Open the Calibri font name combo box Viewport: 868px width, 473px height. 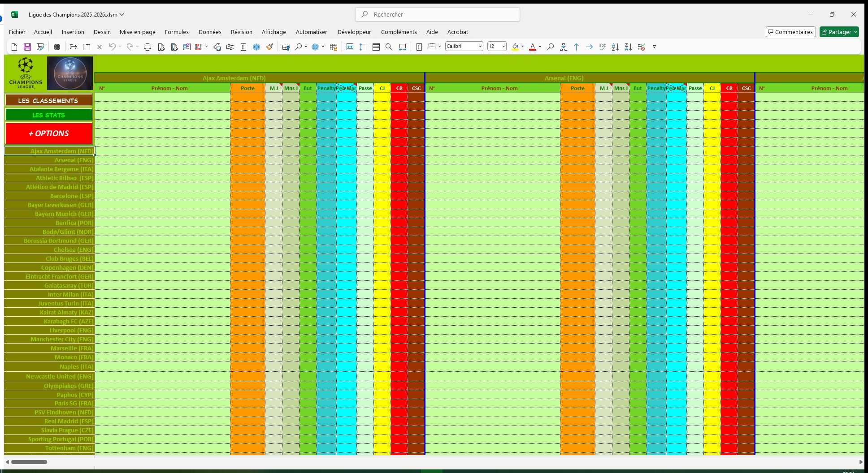click(x=464, y=46)
